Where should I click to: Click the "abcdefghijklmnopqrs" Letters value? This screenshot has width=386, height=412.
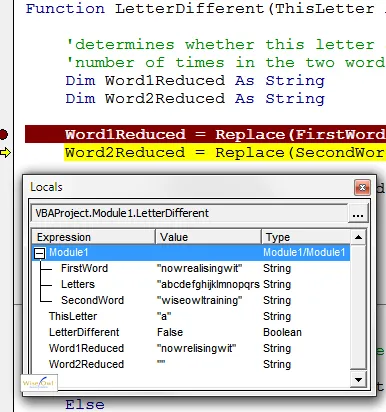point(208,284)
